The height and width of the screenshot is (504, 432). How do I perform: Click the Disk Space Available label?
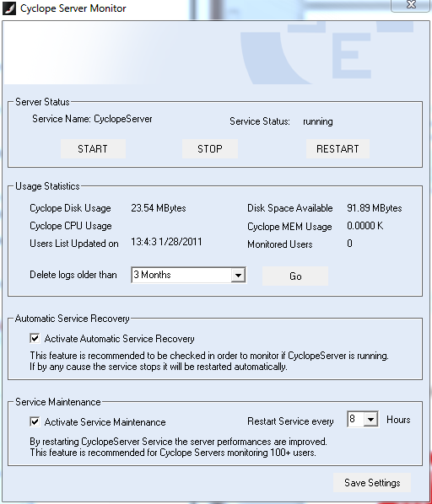(289, 208)
